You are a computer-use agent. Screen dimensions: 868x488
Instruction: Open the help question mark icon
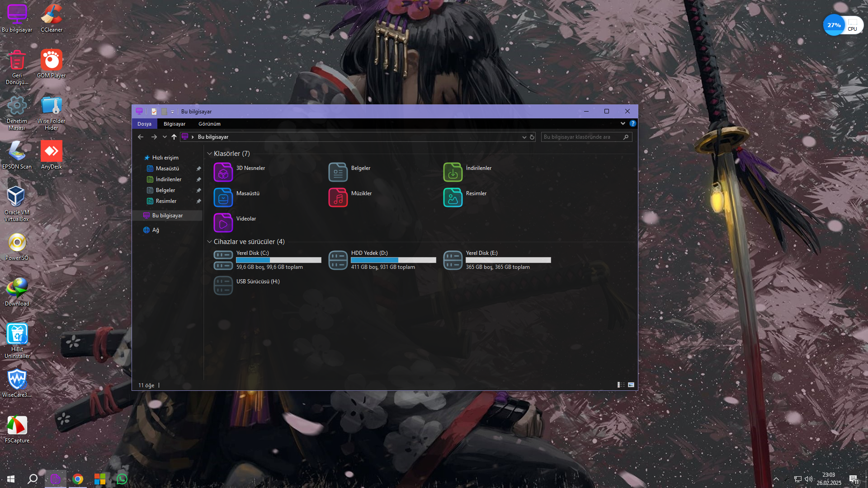pos(632,123)
